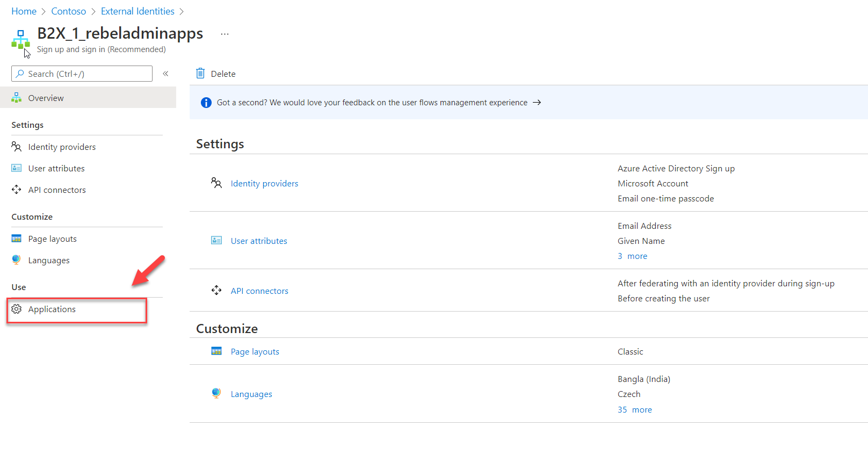Click the sidebar Page layouts table icon
868x462 pixels.
tap(17, 239)
